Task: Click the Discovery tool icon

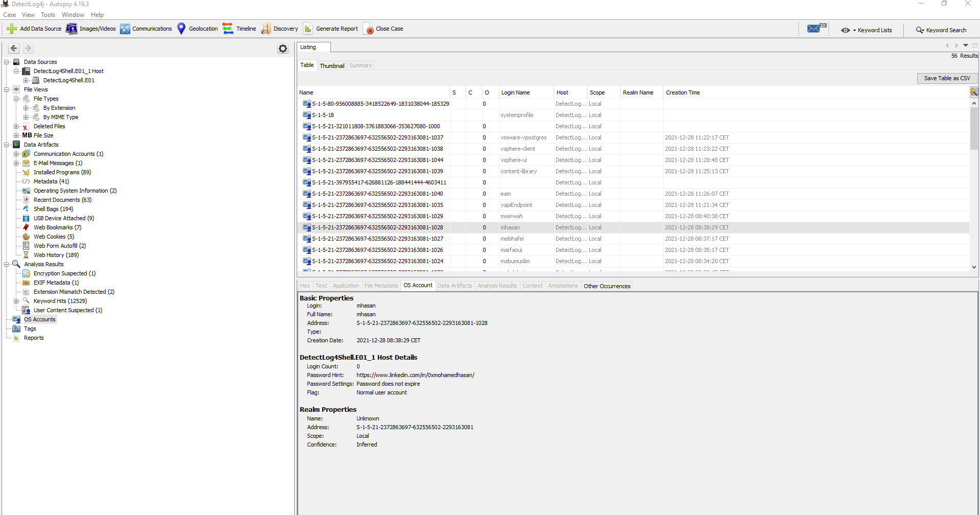Action: click(266, 29)
